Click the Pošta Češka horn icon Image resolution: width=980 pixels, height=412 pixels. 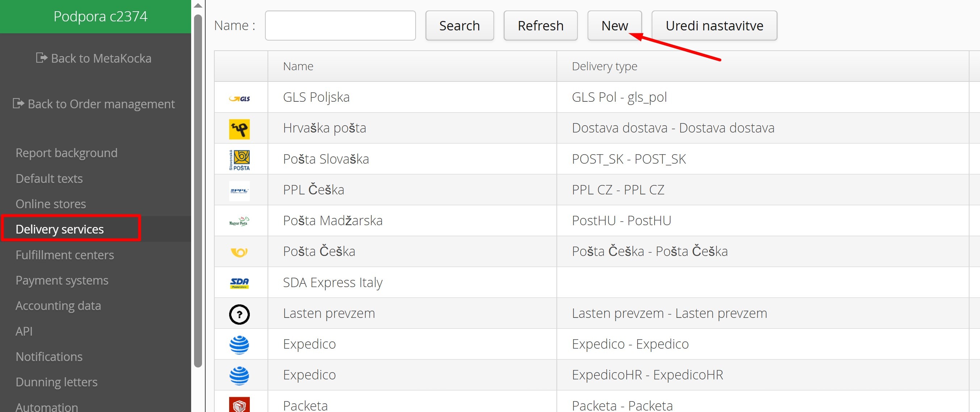(239, 252)
